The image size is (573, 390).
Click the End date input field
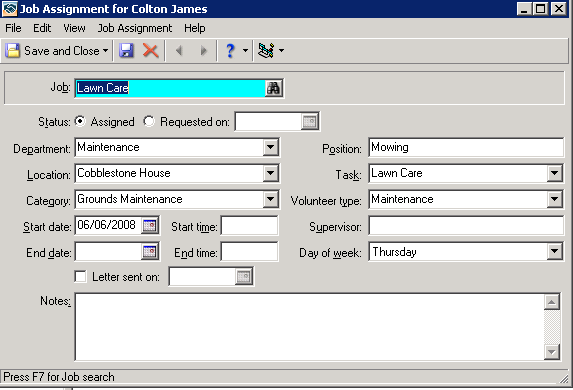(x=109, y=251)
